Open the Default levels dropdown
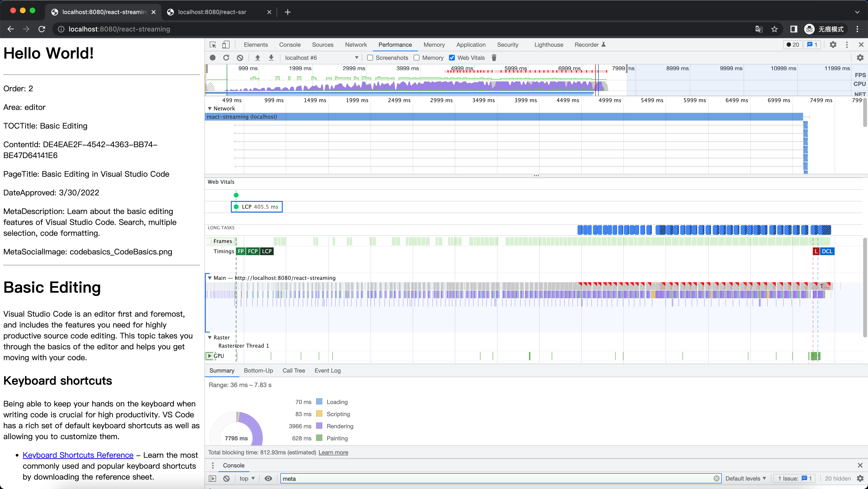Screen dimensions: 868x489 click(745, 478)
